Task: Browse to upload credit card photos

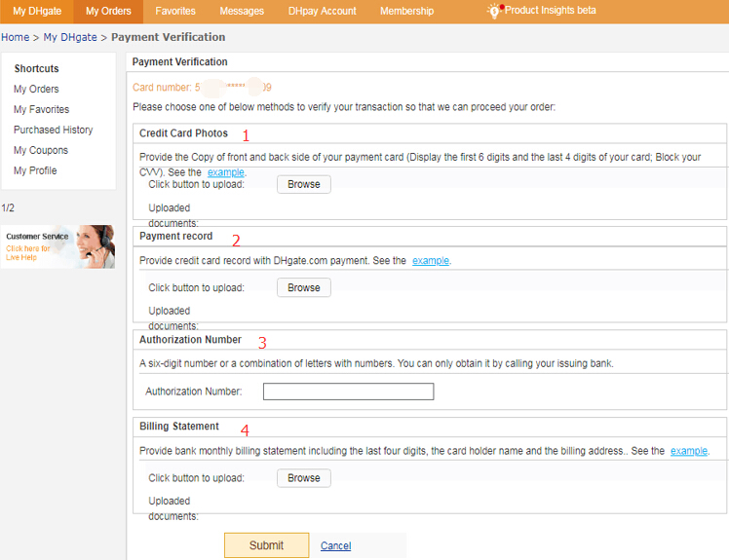Action: [x=304, y=184]
